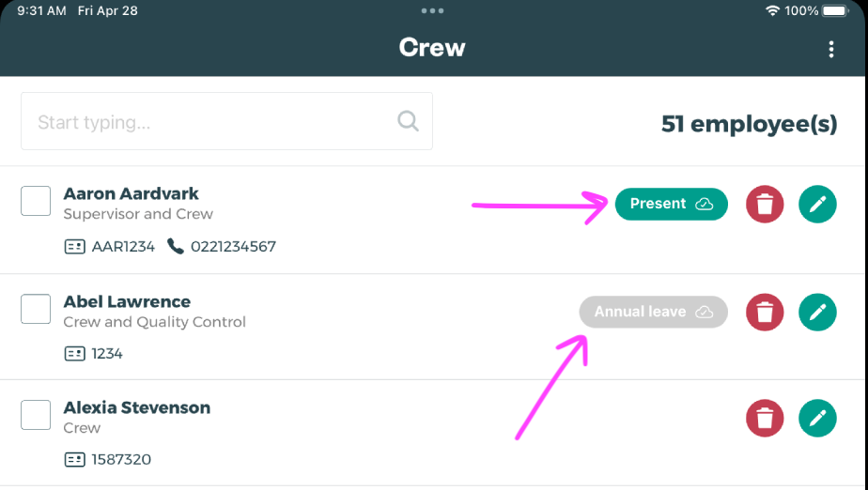868x490 pixels.
Task: Delete Abel Lawrence with trash icon
Action: pyautogui.click(x=765, y=312)
